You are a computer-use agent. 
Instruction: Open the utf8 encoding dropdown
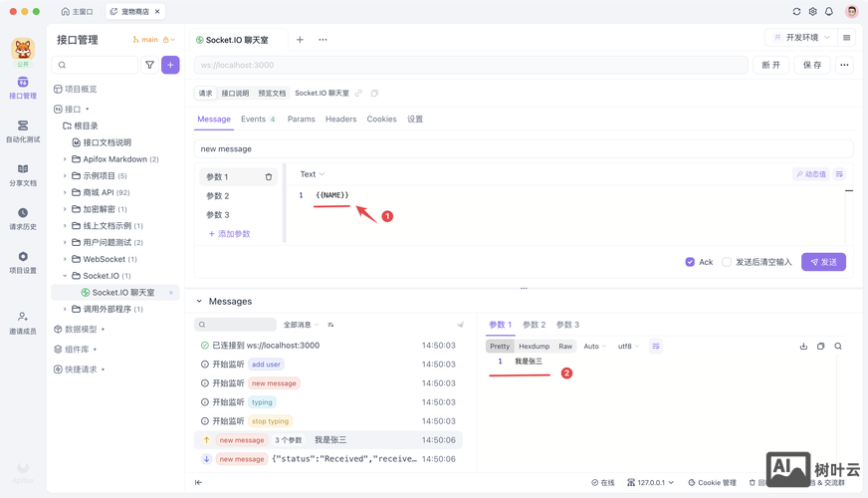(x=628, y=347)
